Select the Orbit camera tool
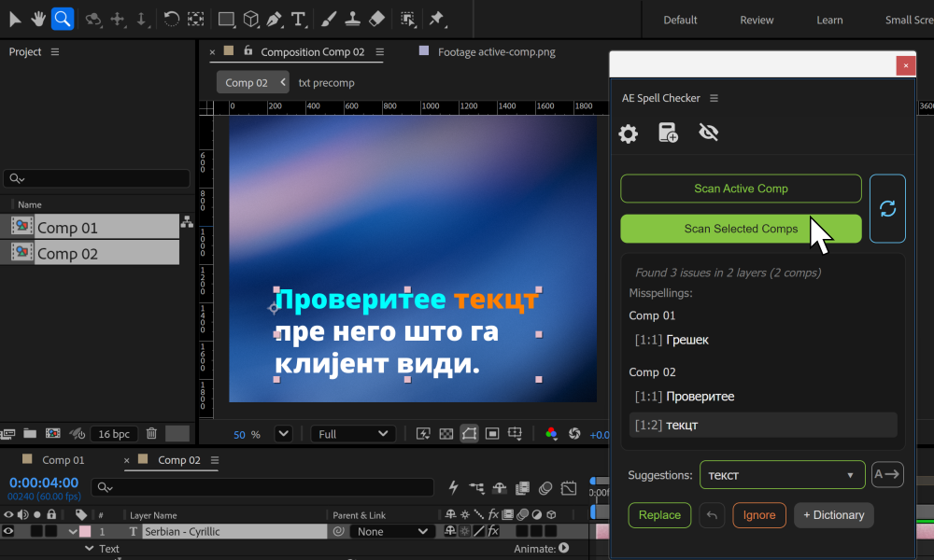934x560 pixels. pos(92,19)
